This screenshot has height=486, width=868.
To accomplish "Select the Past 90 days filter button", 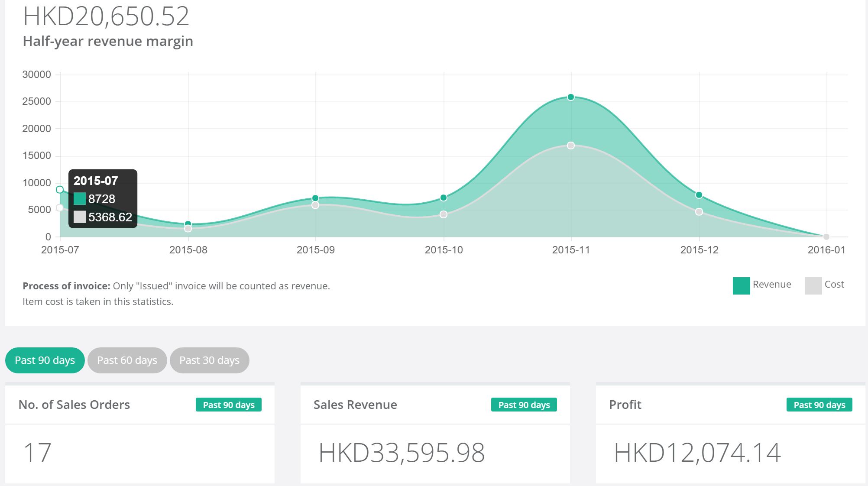I will point(45,360).
